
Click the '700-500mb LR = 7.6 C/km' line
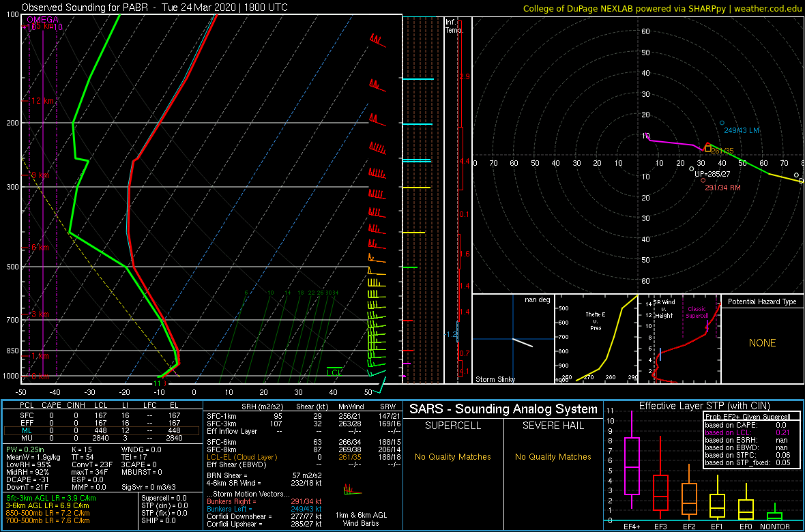48,522
